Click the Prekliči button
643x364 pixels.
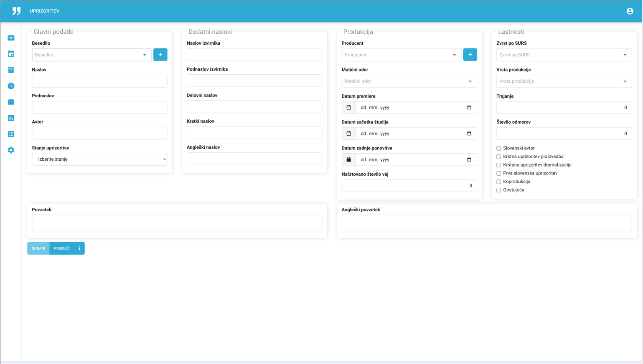point(62,248)
